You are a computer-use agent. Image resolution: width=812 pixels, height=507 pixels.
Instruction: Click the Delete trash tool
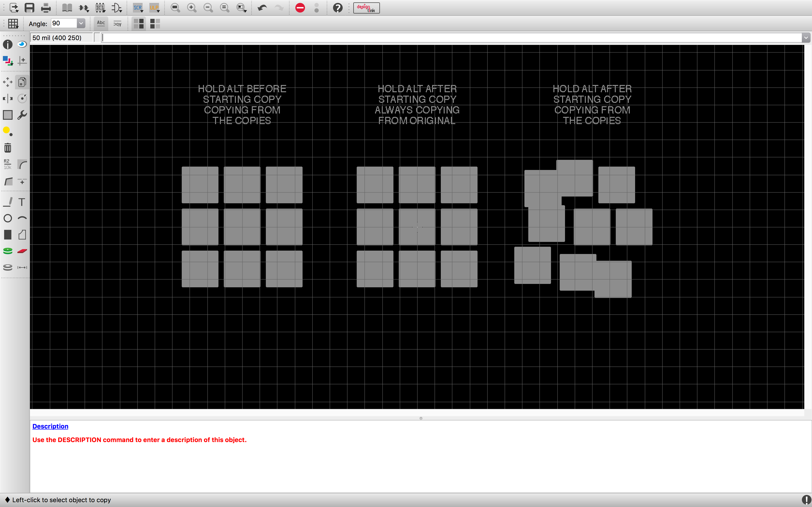click(7, 148)
